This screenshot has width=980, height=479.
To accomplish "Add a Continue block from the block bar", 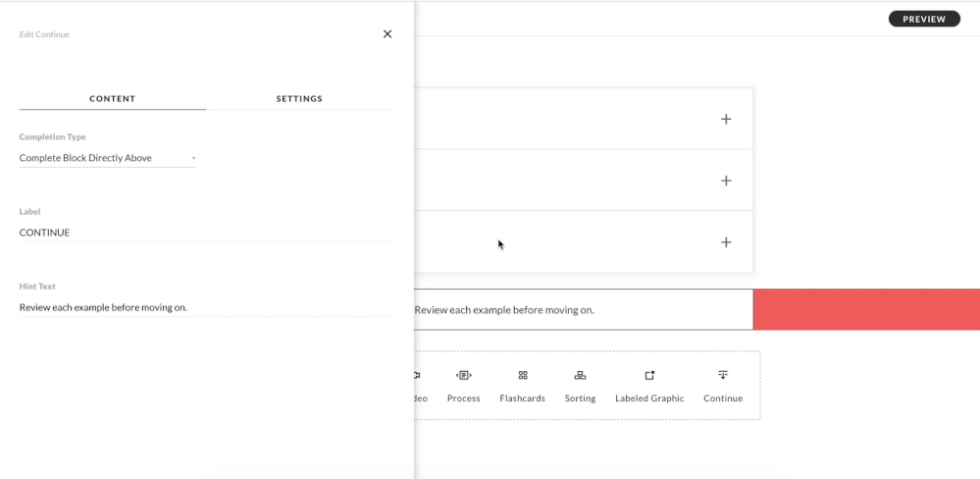I will 723,386.
